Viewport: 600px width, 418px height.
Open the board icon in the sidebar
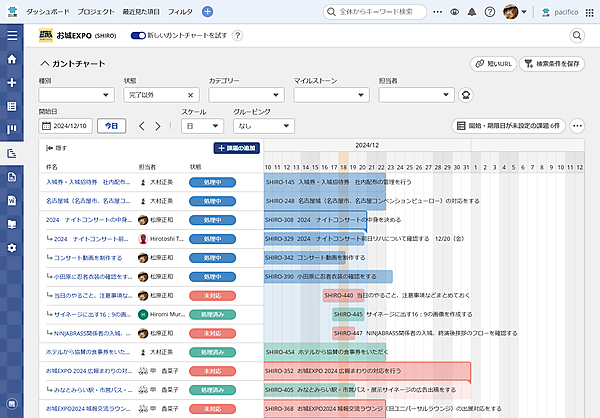[x=12, y=130]
